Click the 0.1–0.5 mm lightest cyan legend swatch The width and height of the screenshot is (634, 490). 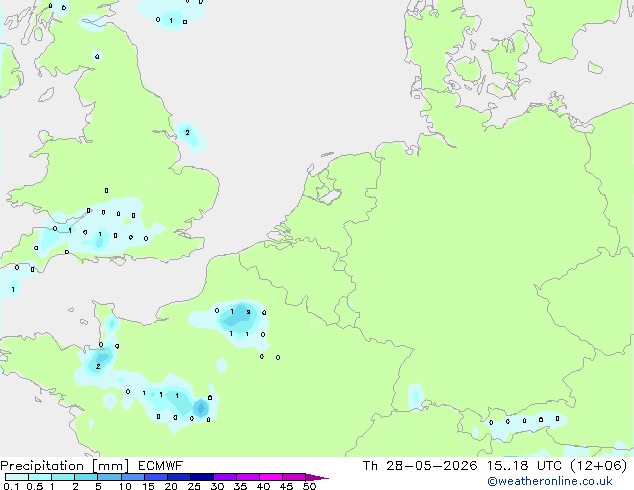click(17, 477)
